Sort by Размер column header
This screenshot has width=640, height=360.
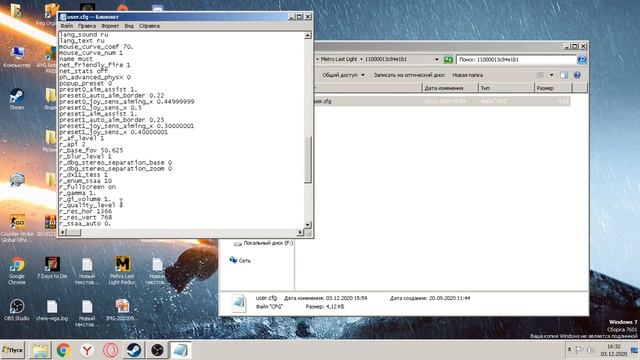tap(553, 88)
